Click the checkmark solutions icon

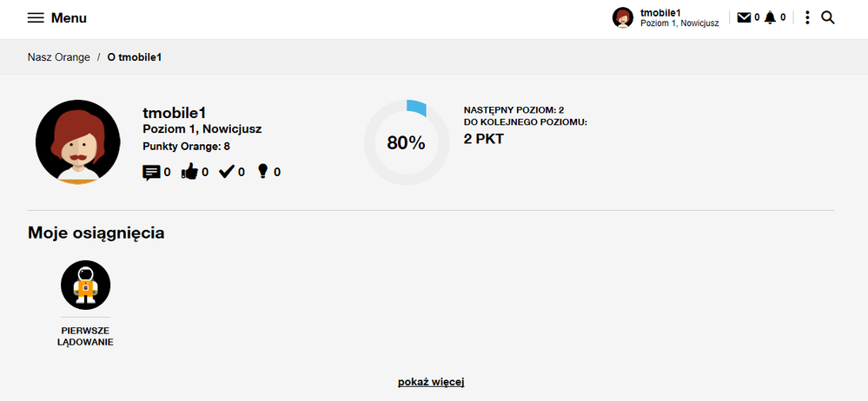227,173
